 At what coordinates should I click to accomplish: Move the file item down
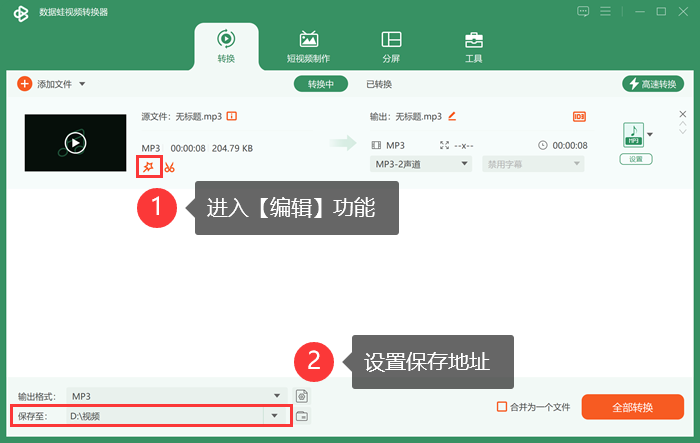683,131
